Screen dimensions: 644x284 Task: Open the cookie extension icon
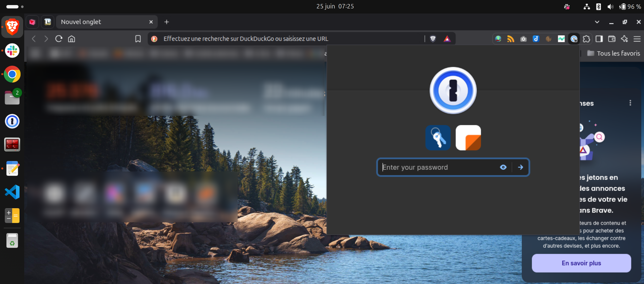pos(548,39)
